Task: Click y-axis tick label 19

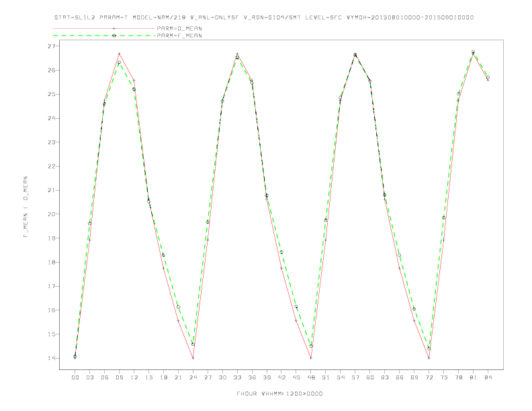Action: 52,238
